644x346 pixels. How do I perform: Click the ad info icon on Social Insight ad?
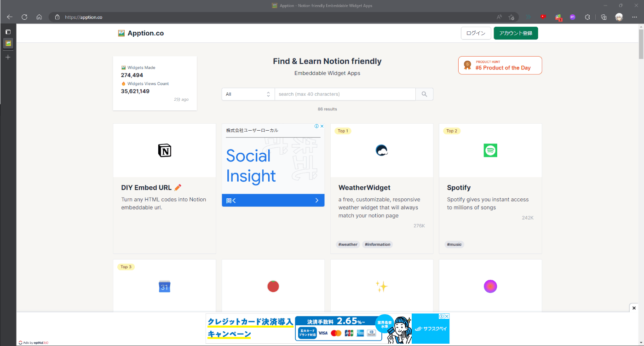[x=316, y=126]
